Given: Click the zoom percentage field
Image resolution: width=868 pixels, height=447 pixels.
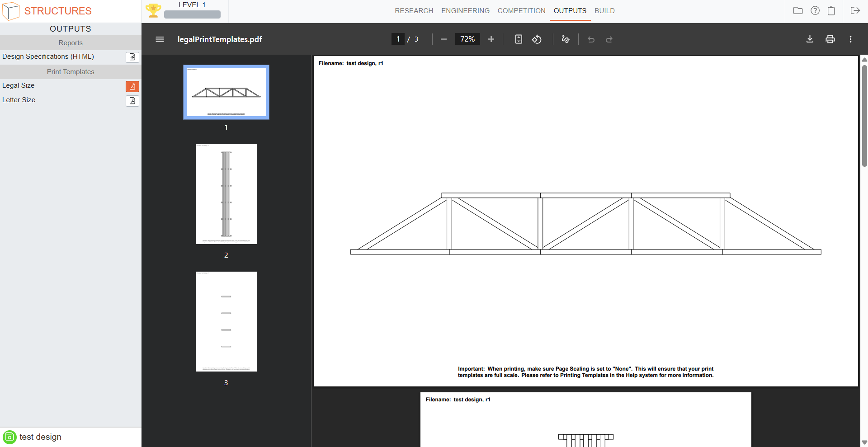Looking at the screenshot, I should tap(467, 39).
